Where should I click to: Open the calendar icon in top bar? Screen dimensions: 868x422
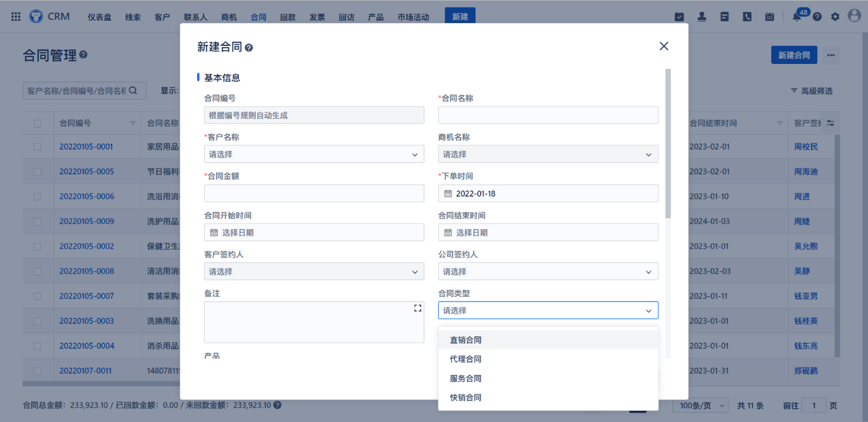click(x=769, y=17)
